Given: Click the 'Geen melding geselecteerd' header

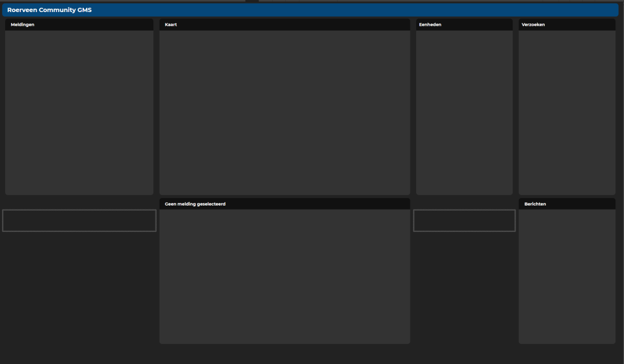Looking at the screenshot, I should [195, 204].
